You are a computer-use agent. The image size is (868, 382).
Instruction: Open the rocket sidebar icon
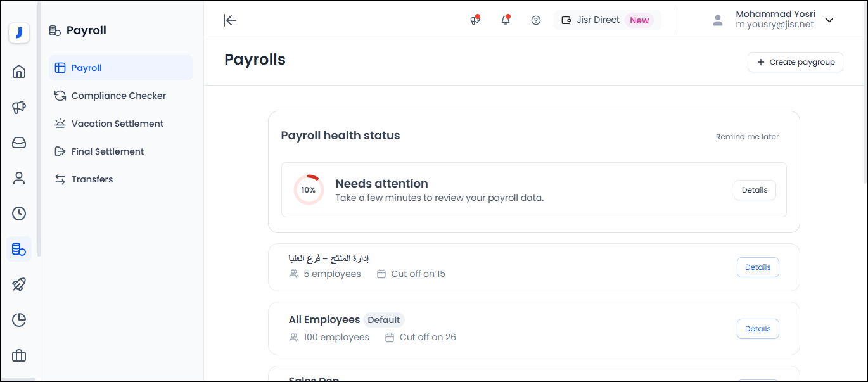(19, 284)
